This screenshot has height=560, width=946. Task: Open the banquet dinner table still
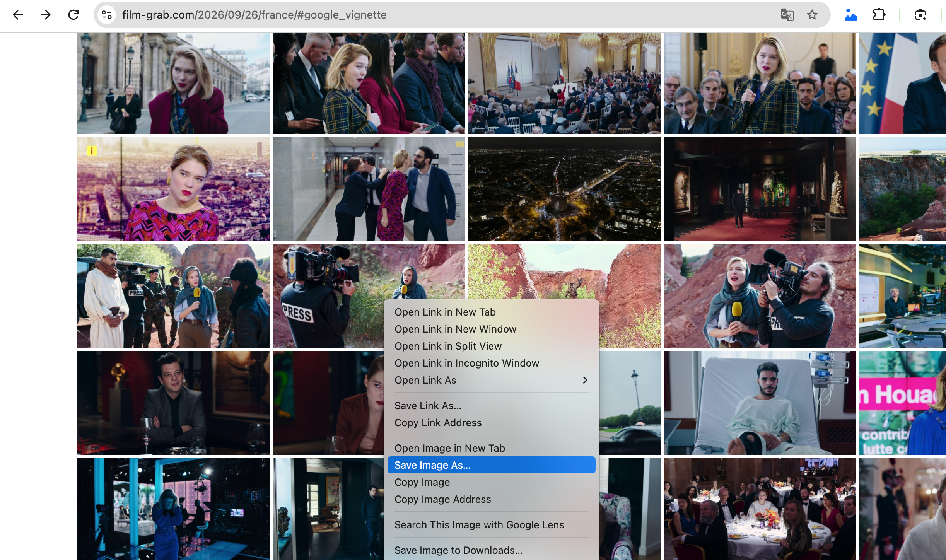[x=760, y=509]
